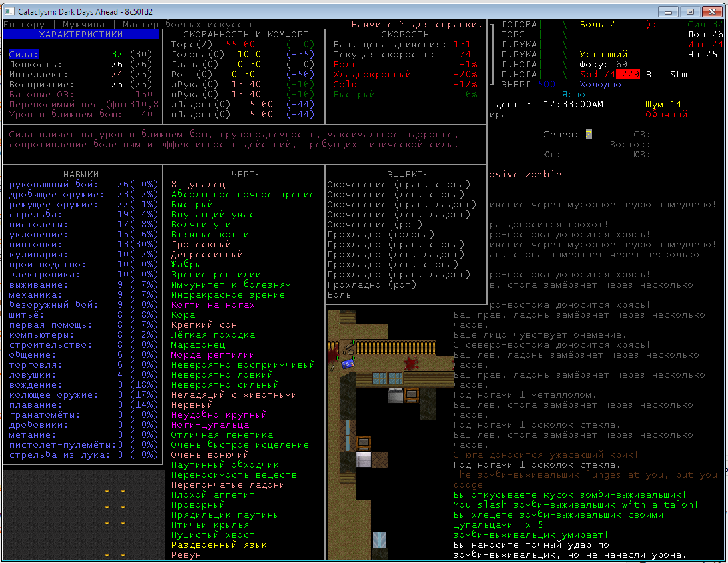This screenshot has height=563, width=728.
Task: Select the Раздвоенный язык trait
Action: coord(219,544)
